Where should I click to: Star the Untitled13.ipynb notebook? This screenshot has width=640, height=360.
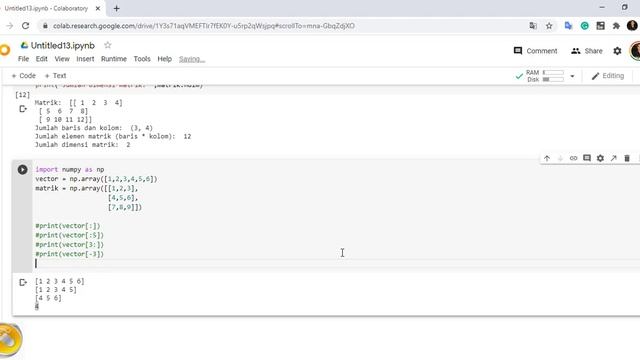108,45
